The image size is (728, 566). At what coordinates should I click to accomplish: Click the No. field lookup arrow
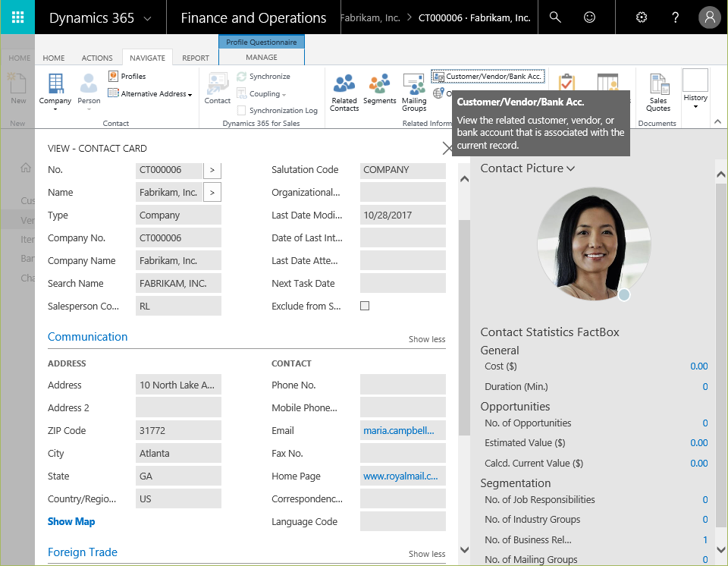(x=212, y=170)
